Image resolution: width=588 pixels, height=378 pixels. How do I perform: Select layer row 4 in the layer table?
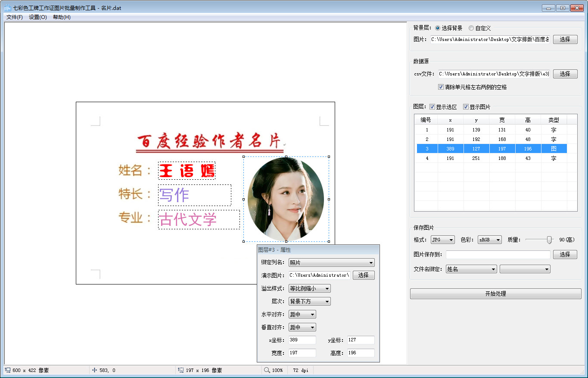pyautogui.click(x=474, y=158)
